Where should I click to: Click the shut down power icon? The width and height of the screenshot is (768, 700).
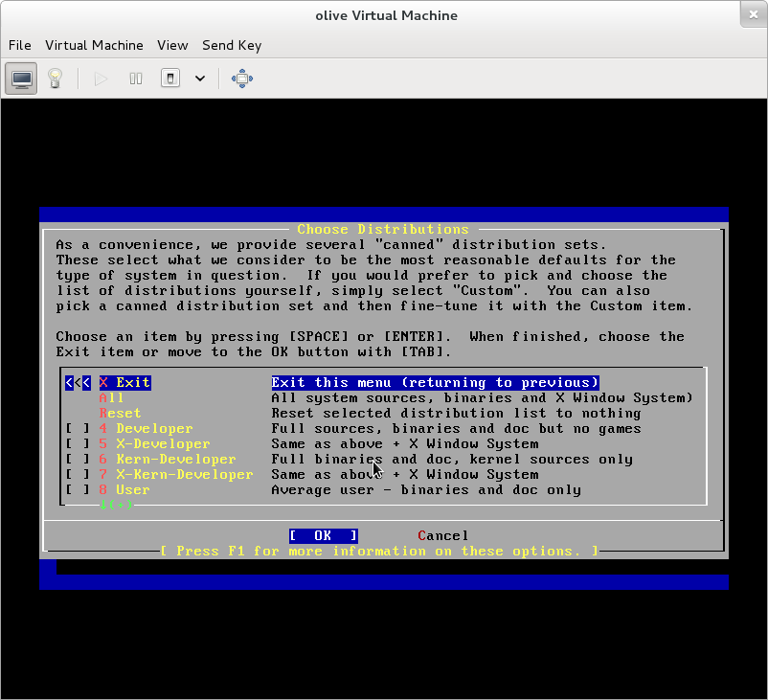tap(170, 78)
